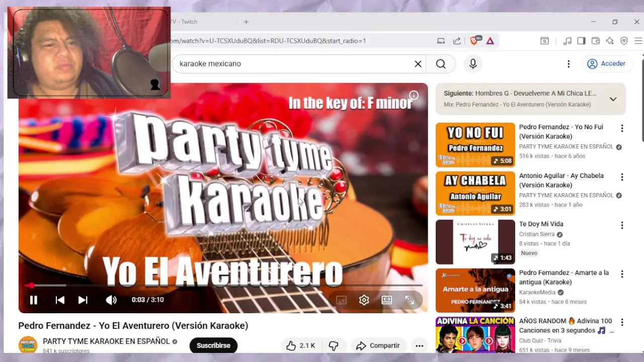
Task: Click 'Pedro Fernandez - Yo No Fui' title
Action: click(x=561, y=132)
